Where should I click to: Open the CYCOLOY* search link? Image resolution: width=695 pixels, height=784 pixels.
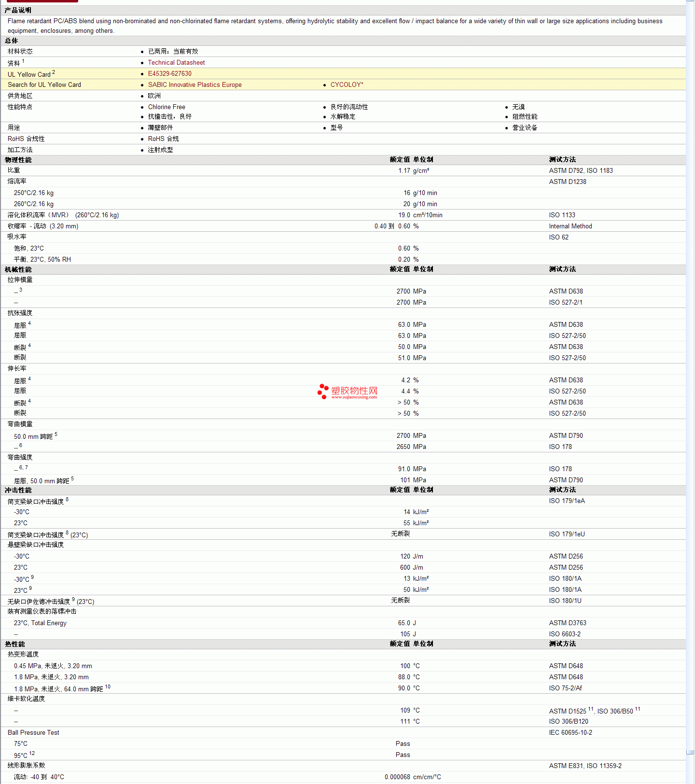(347, 85)
